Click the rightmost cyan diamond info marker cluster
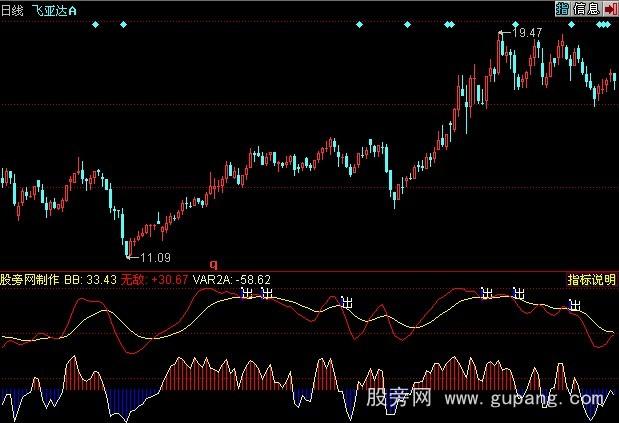Screen dimensions: 619x423 (606, 23)
